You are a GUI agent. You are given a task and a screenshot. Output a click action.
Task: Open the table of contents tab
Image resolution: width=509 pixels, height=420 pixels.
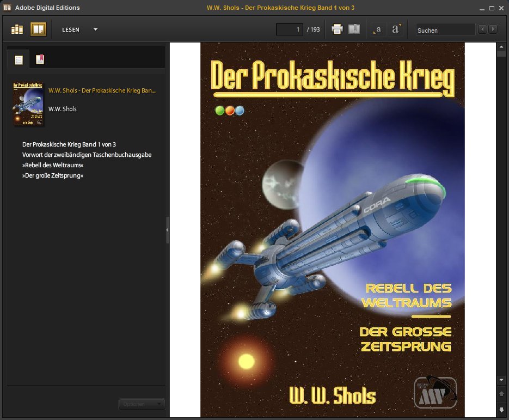pyautogui.click(x=19, y=60)
